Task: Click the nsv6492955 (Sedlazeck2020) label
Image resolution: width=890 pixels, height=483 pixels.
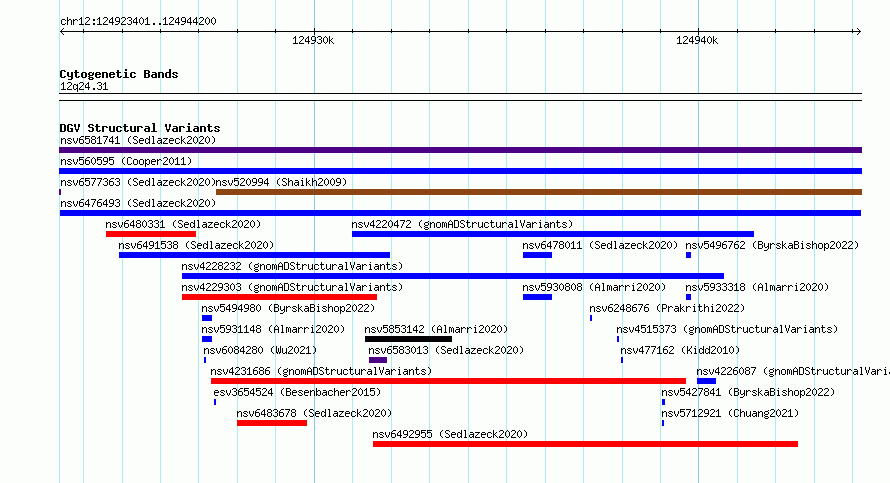Action: click(450, 434)
